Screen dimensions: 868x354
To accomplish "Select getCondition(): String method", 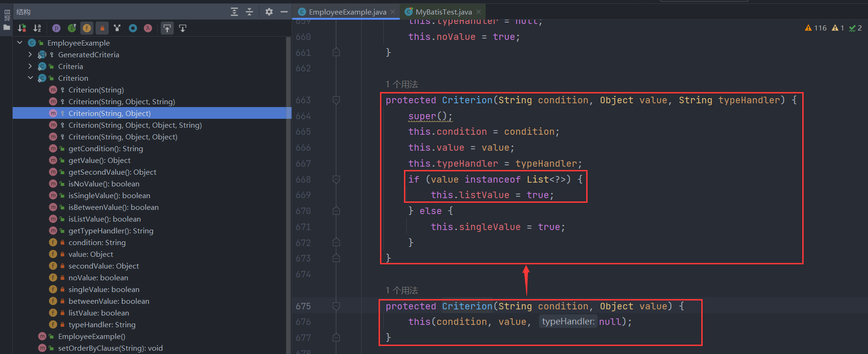I will click(106, 148).
